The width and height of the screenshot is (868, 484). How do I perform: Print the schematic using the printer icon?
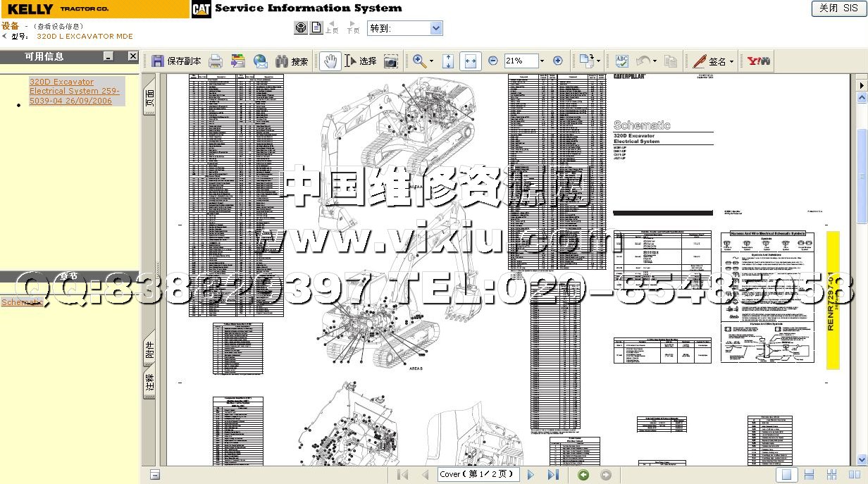click(x=216, y=61)
